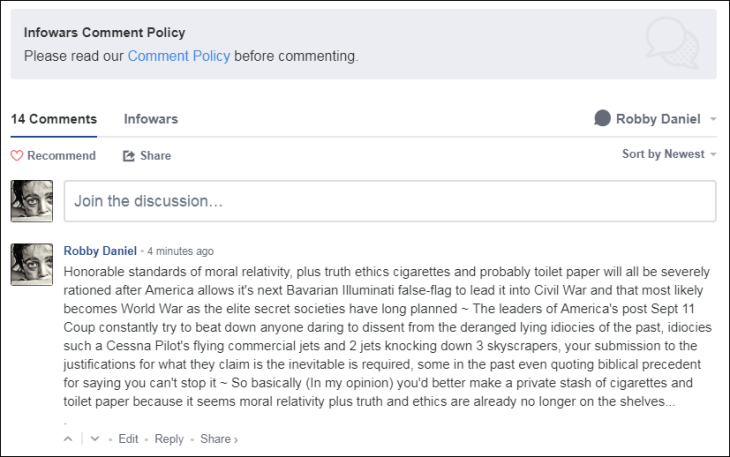Image resolution: width=730 pixels, height=457 pixels.
Task: Downvote Robby Daniel's comment
Action: pos(94,439)
